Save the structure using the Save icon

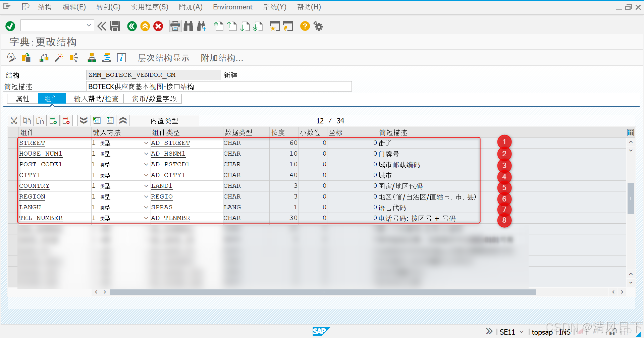pos(115,26)
